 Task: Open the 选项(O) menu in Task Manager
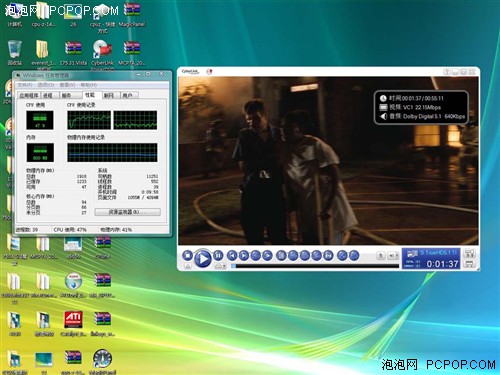pos(45,85)
